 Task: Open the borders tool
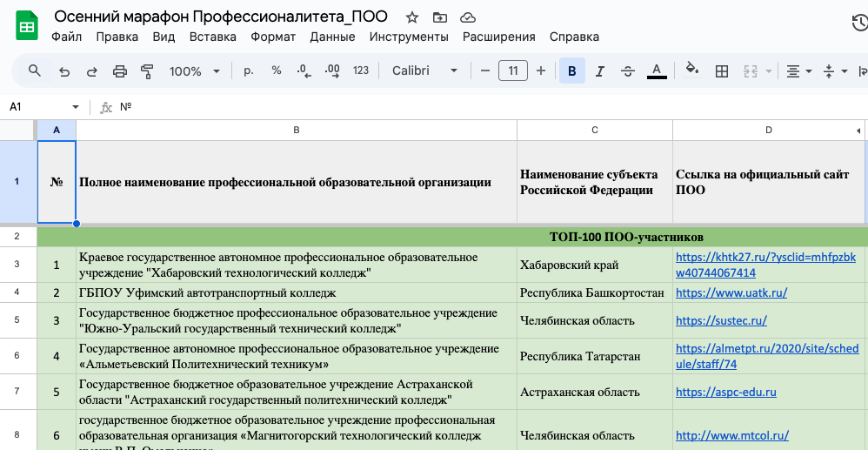(721, 71)
